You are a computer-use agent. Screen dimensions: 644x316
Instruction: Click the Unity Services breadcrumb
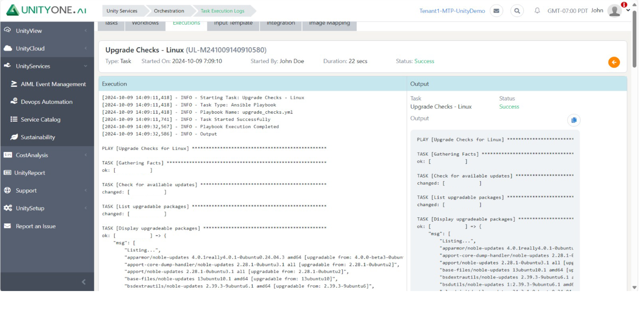point(122,11)
